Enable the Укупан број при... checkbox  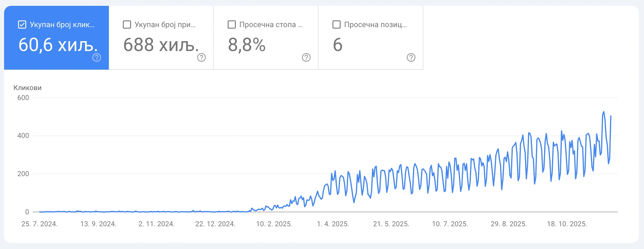tap(127, 25)
